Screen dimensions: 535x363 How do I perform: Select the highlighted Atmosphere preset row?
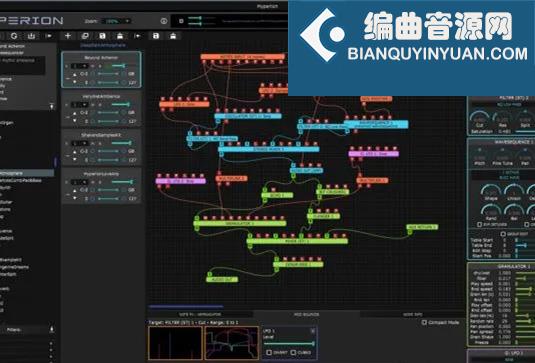[x=27, y=173]
